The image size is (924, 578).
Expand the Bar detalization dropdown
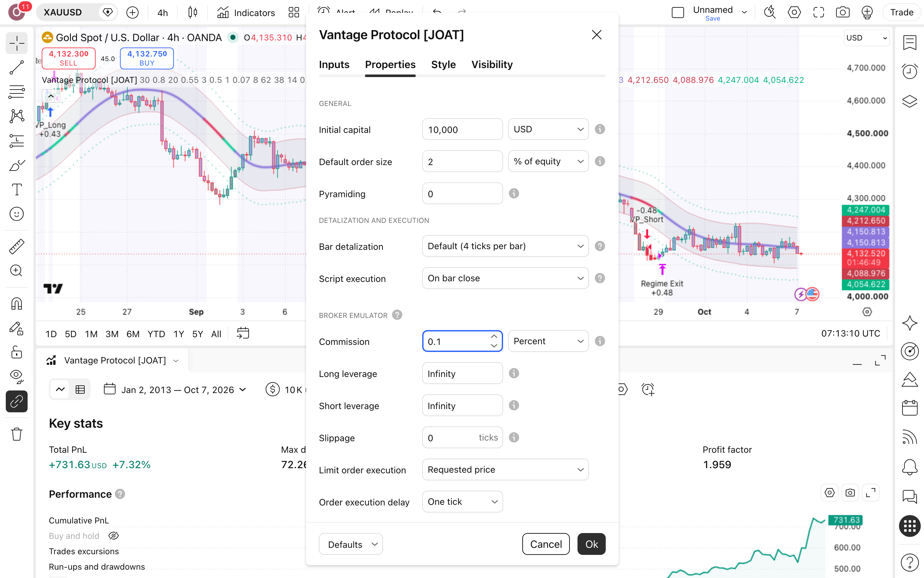[505, 246]
